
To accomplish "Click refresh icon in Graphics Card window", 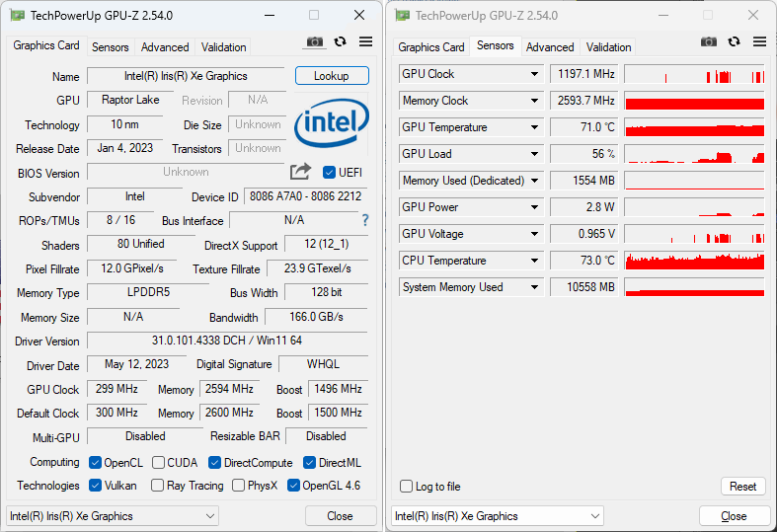I will (340, 41).
